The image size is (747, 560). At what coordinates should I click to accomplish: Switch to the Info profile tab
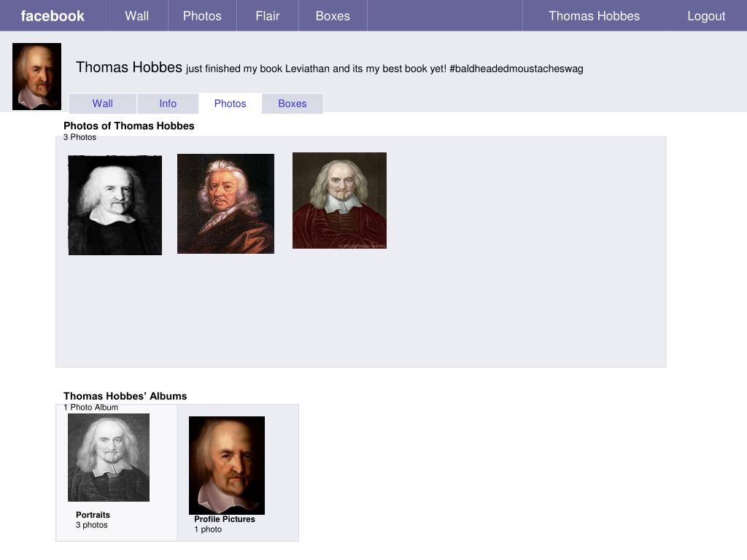[168, 104]
